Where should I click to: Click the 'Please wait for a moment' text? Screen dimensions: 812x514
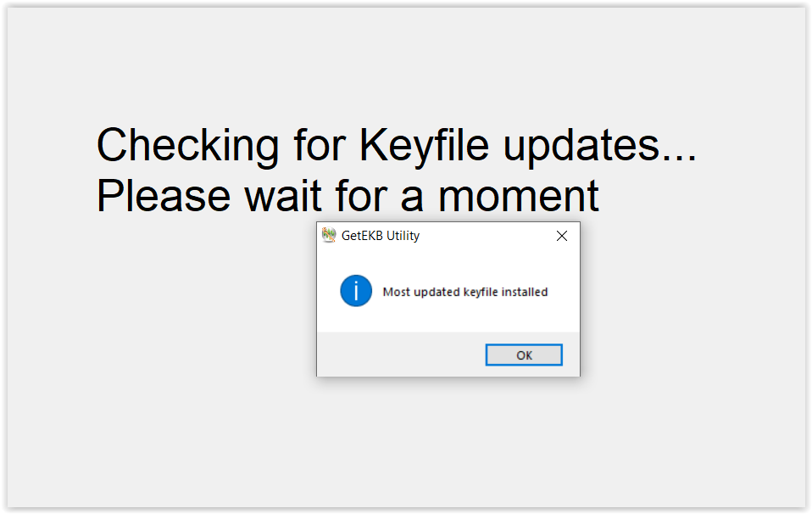coord(348,196)
